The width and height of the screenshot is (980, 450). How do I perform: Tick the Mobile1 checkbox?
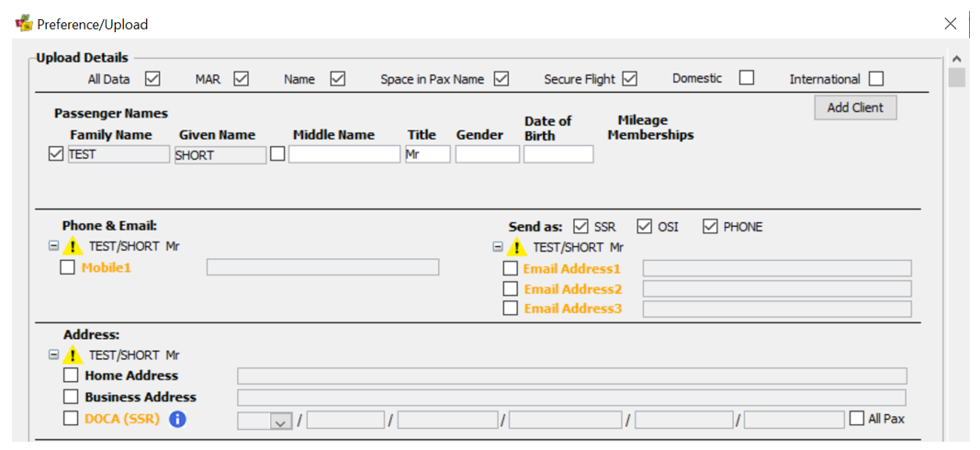click(67, 267)
